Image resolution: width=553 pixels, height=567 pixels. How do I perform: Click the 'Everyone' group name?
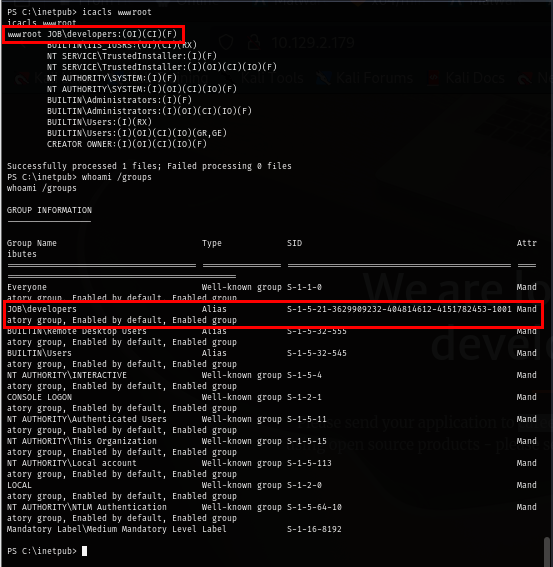pos(27,287)
